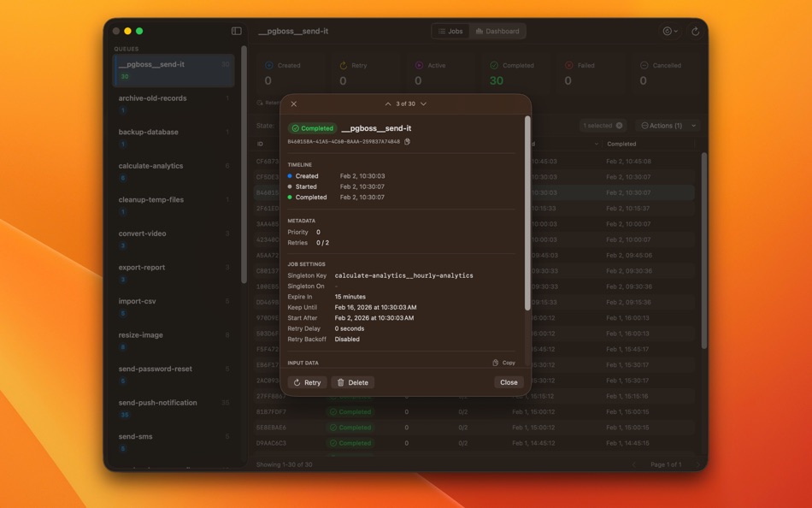The image size is (812, 508).
Task: Open the Actions (1) dropdown
Action: coord(666,125)
